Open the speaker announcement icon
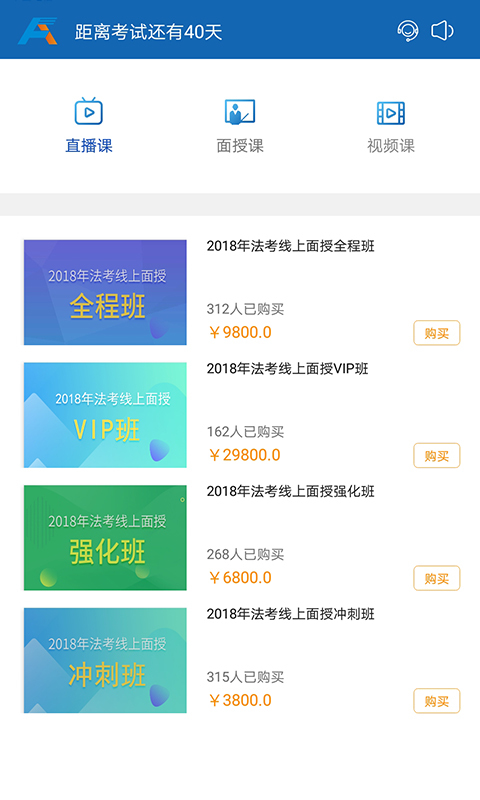480x800 pixels. (442, 31)
